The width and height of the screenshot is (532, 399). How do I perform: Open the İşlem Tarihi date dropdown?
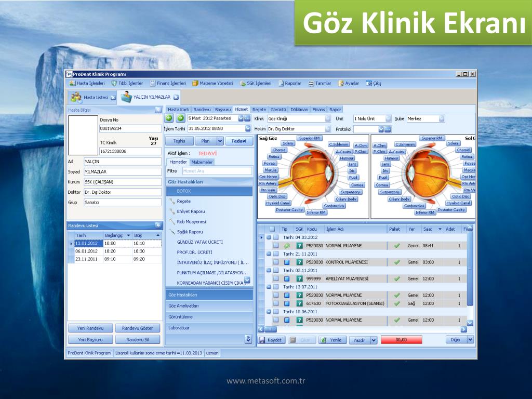tap(248, 129)
